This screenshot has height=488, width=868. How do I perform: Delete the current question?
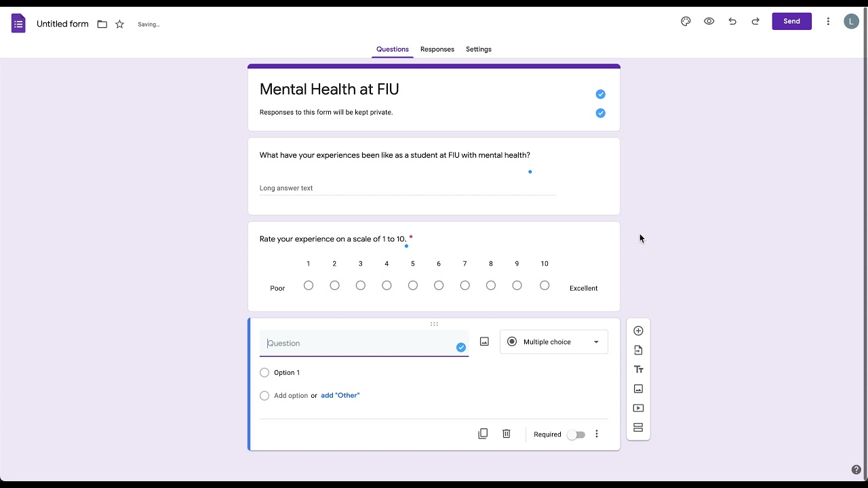(x=506, y=434)
